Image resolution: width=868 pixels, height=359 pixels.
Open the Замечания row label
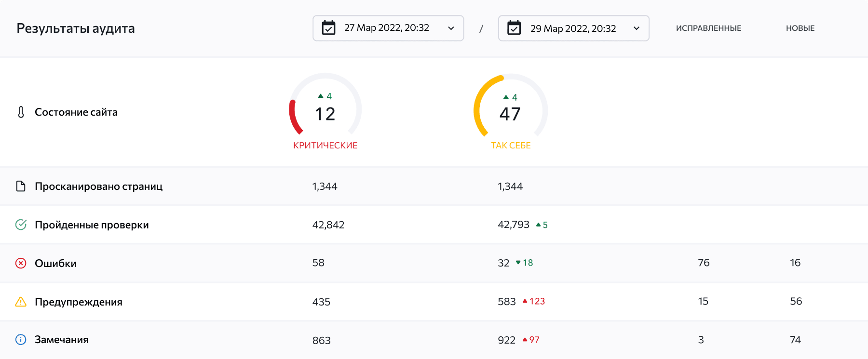pyautogui.click(x=62, y=340)
